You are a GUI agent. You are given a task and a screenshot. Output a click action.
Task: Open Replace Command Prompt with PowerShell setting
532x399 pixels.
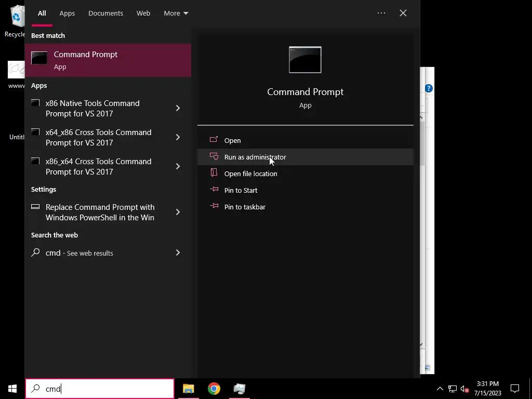[108, 212]
